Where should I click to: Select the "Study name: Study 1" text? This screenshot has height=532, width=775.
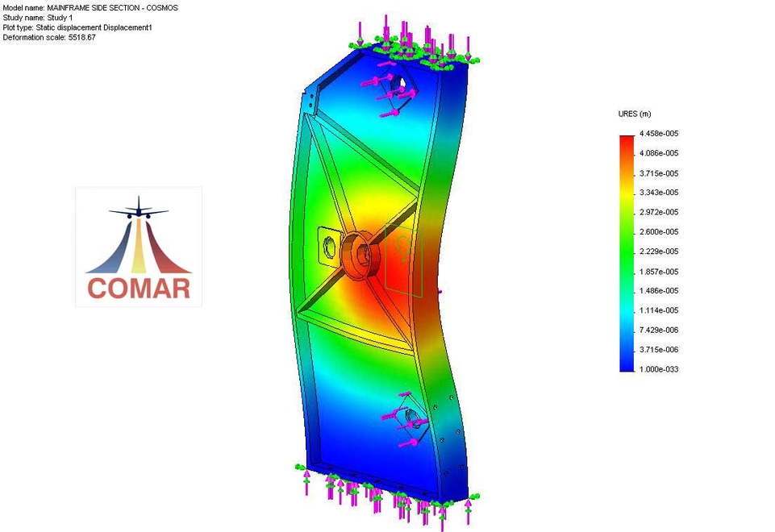[38, 18]
